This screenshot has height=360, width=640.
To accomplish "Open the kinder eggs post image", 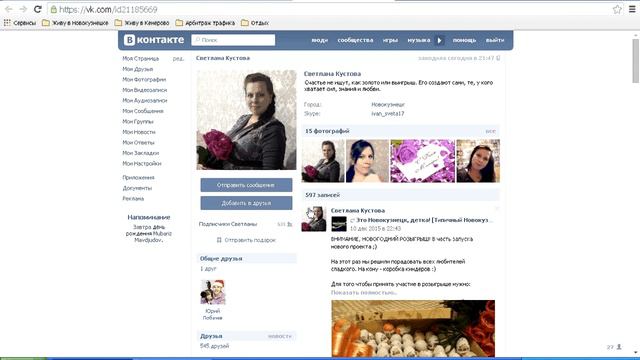I will click(x=413, y=329).
